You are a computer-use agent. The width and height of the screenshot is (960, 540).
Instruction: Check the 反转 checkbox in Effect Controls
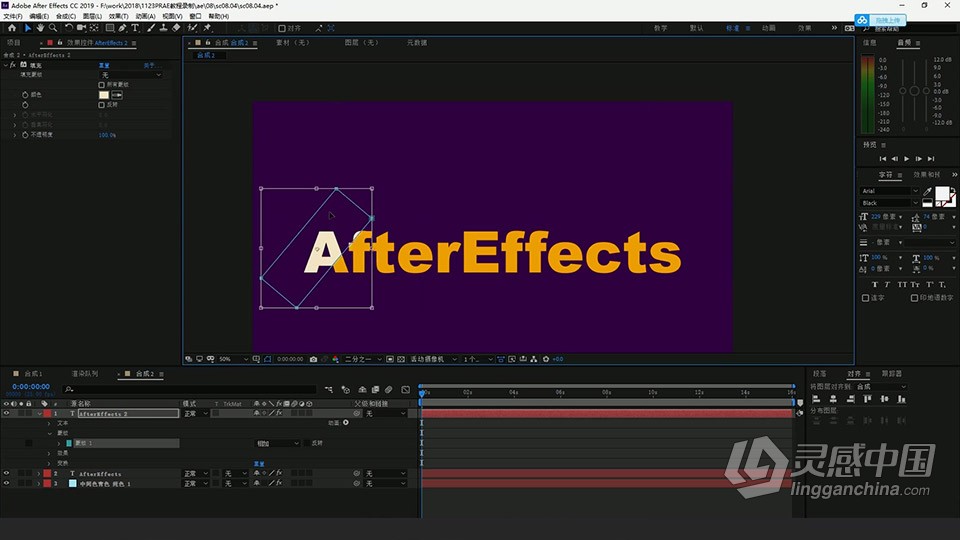pyautogui.click(x=102, y=105)
